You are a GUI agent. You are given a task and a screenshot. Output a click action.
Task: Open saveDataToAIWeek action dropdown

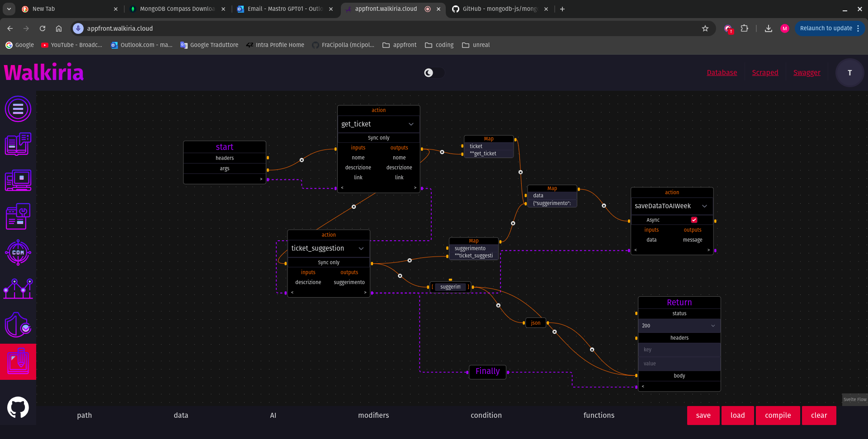[x=672, y=206]
